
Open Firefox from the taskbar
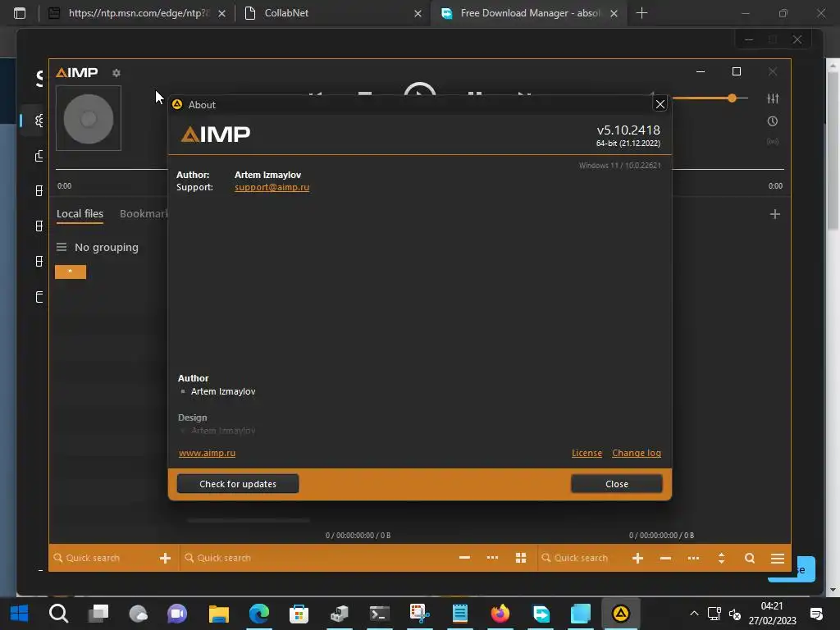(x=500, y=614)
